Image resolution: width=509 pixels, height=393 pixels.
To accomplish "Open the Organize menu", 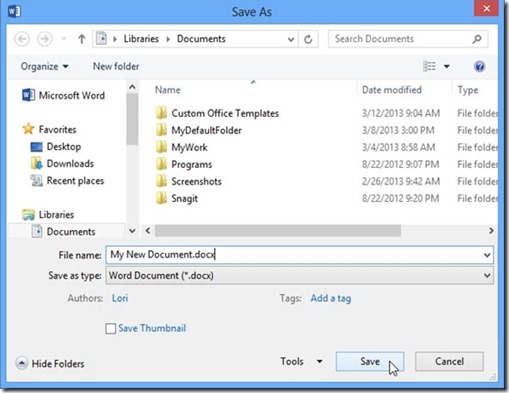I will coord(44,66).
